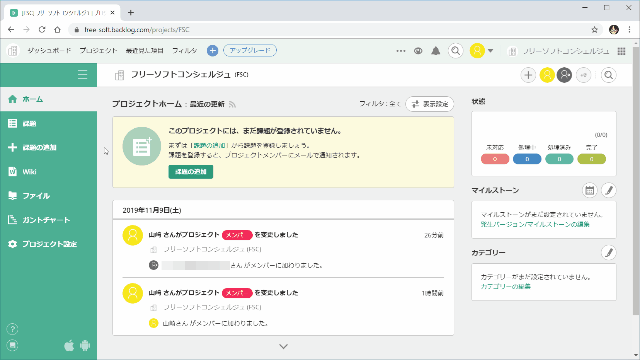Click green add issue button in notice
640x360 pixels.
pos(191,172)
